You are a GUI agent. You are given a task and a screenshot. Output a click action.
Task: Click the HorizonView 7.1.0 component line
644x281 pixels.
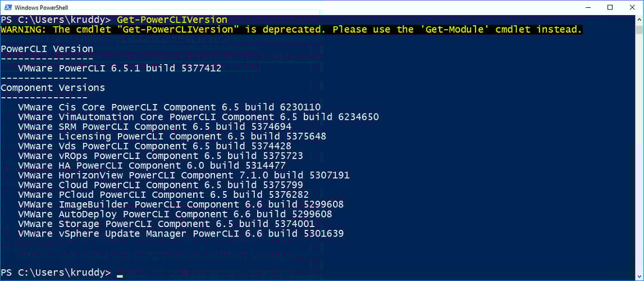coord(184,175)
